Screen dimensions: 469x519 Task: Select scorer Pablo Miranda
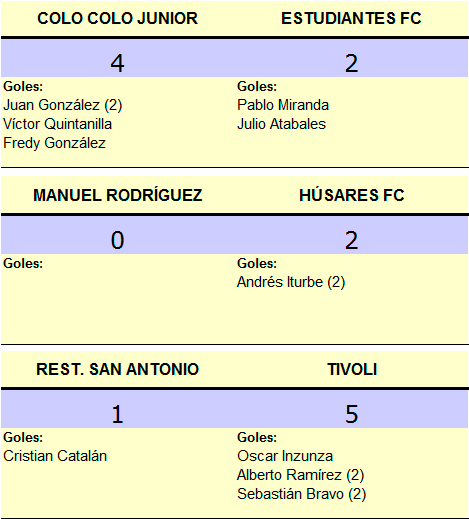click(283, 105)
